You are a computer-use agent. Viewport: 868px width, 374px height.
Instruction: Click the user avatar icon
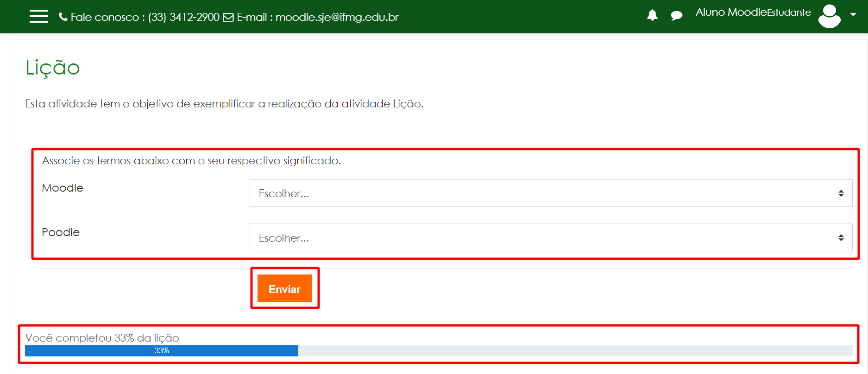click(x=830, y=16)
